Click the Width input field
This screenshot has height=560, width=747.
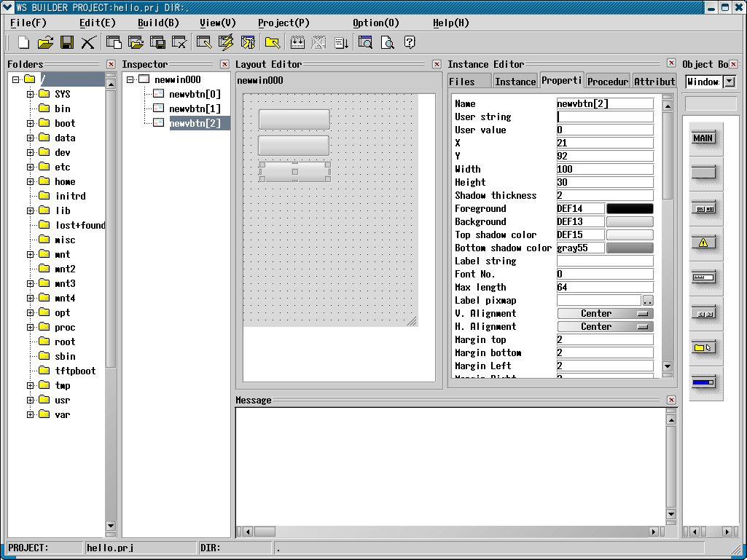605,169
